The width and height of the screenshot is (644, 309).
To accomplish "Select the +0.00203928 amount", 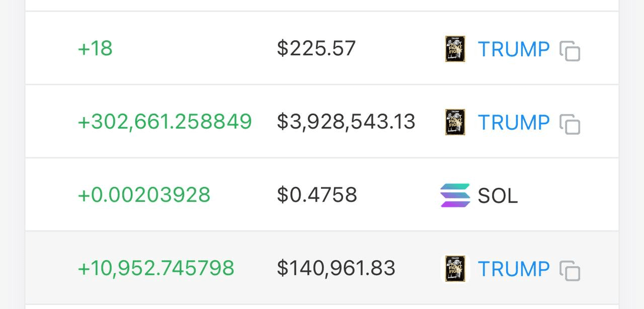I will pyautogui.click(x=144, y=195).
